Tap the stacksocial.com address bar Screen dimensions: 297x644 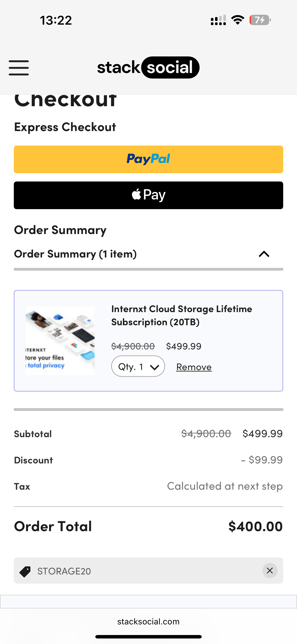tap(148, 621)
